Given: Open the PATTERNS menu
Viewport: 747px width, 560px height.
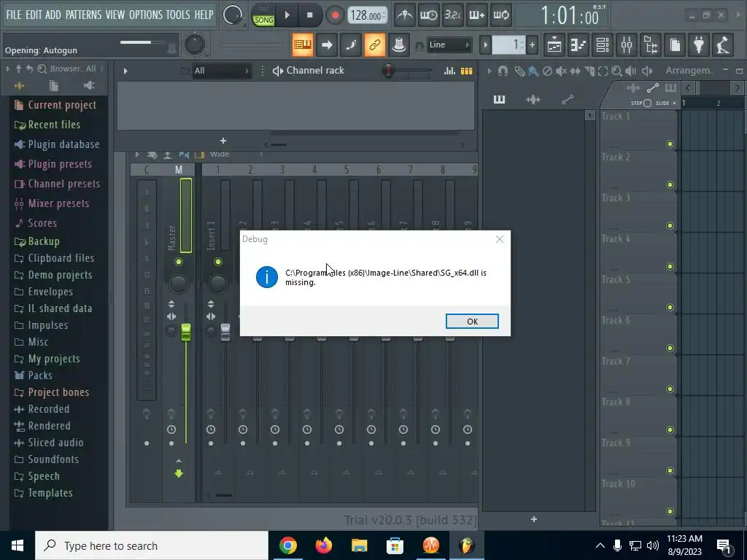Looking at the screenshot, I should click(x=83, y=15).
